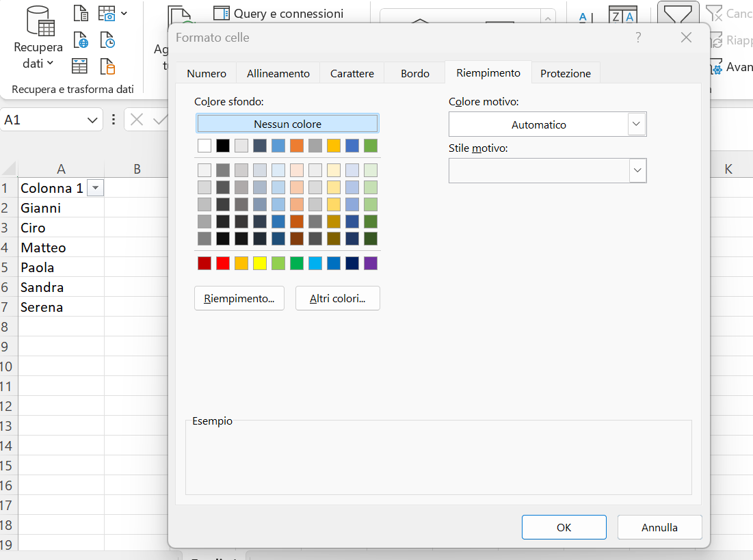Image resolution: width=753 pixels, height=560 pixels.
Task: Click formula bar three-dot handle
Action: [x=114, y=120]
